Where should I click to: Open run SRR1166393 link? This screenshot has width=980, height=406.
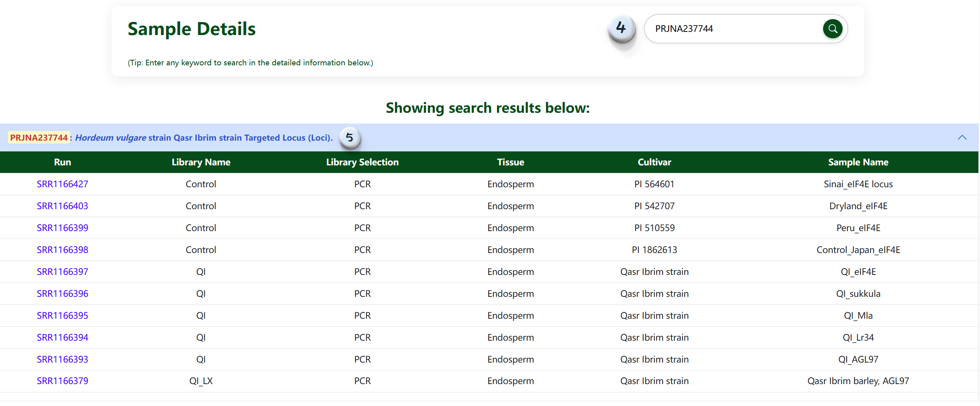[63, 359]
